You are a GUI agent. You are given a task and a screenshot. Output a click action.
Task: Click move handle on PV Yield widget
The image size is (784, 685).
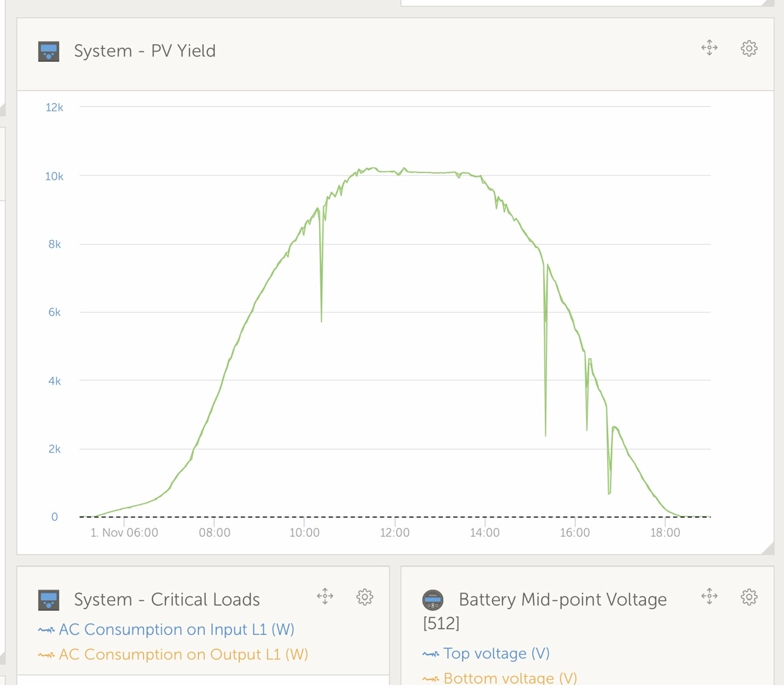709,48
